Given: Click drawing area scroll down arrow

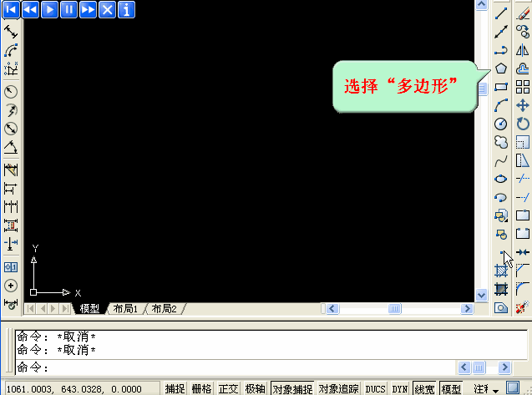Looking at the screenshot, I should tap(481, 295).
